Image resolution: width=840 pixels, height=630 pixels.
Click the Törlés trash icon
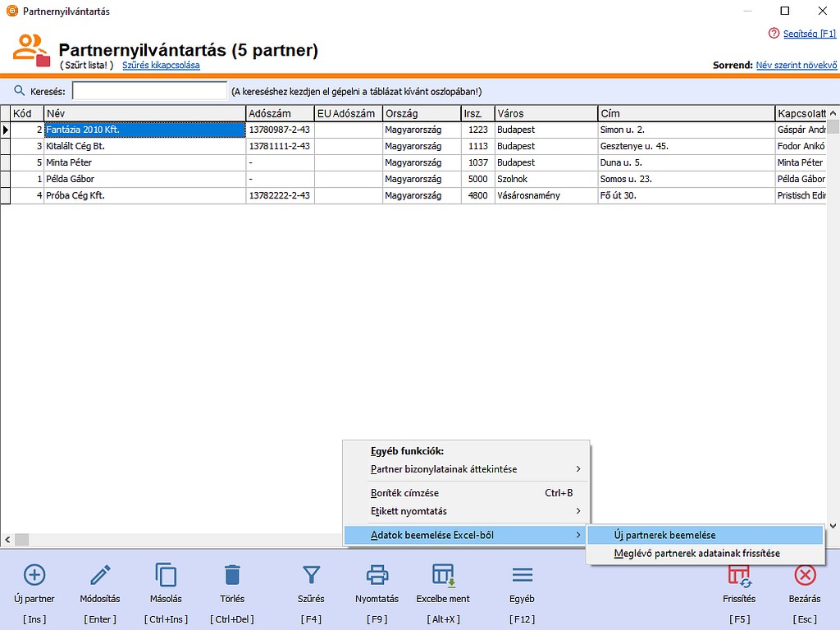[232, 574]
